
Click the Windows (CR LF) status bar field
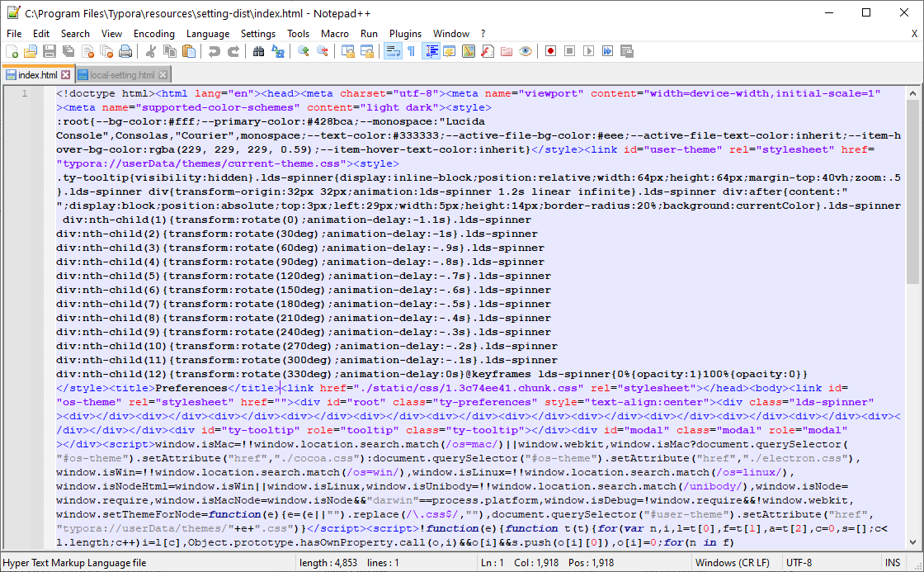point(733,563)
